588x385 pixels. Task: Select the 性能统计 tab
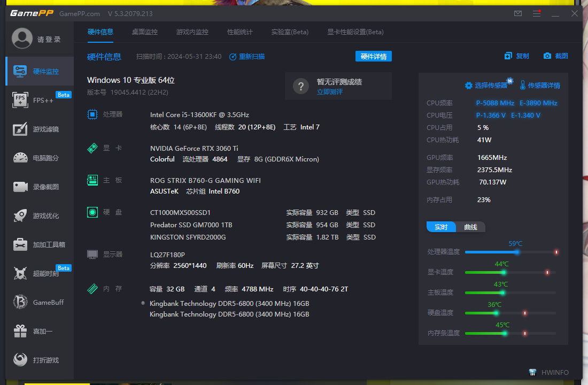pos(240,32)
